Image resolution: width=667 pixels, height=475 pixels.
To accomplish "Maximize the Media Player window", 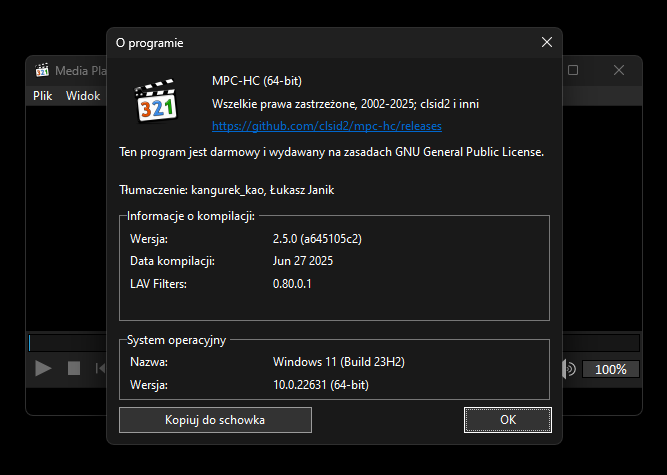I will (573, 70).
